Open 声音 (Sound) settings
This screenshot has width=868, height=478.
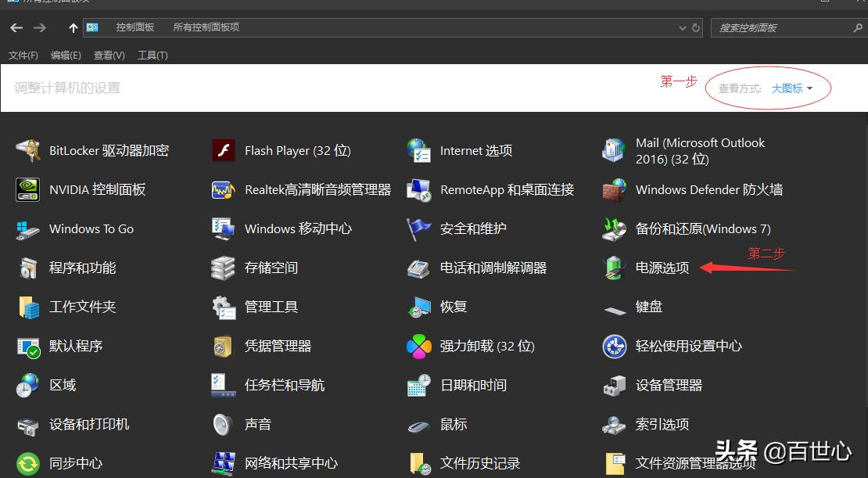click(x=258, y=424)
